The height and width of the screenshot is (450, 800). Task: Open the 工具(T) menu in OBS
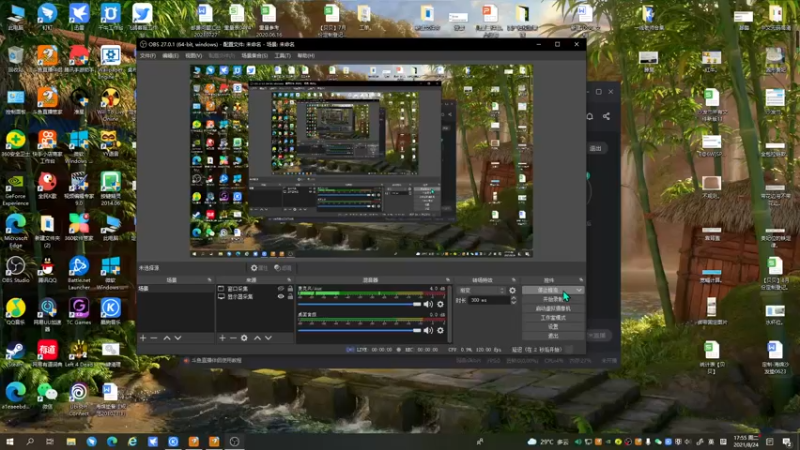(282, 56)
